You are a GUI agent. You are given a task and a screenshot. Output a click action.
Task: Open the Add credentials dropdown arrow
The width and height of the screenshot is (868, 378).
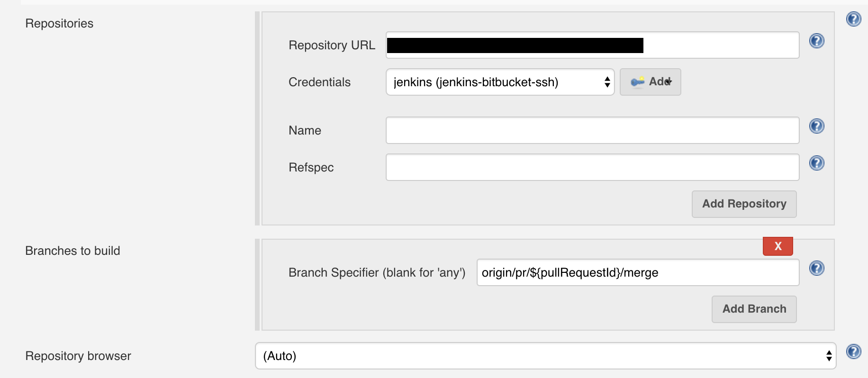click(x=669, y=82)
